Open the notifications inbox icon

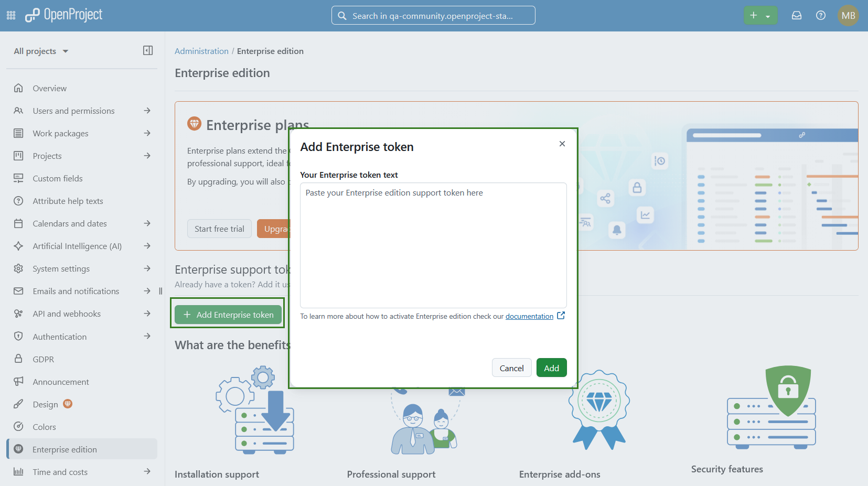(797, 15)
